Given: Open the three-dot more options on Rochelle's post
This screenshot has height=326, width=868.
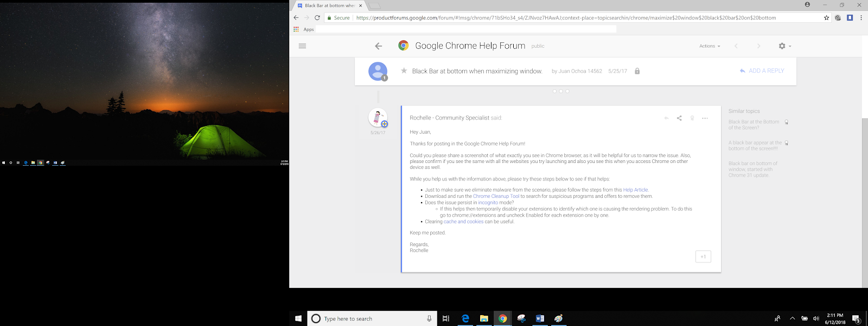Looking at the screenshot, I should tap(705, 118).
